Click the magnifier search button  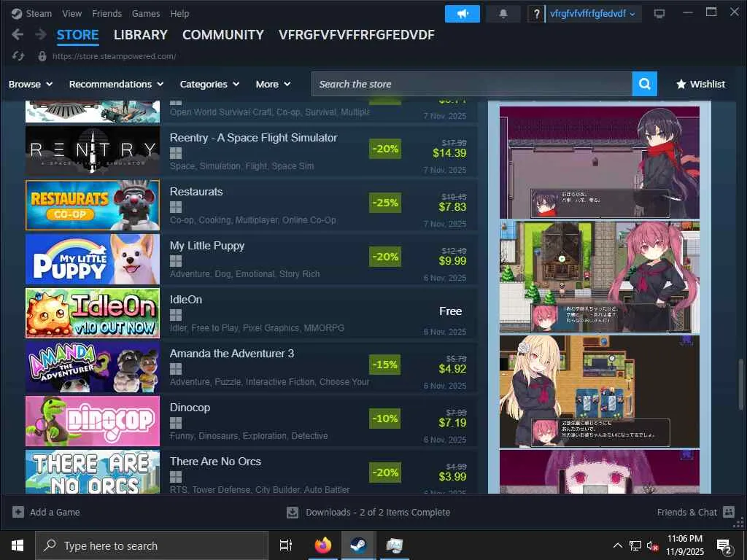[x=645, y=84]
